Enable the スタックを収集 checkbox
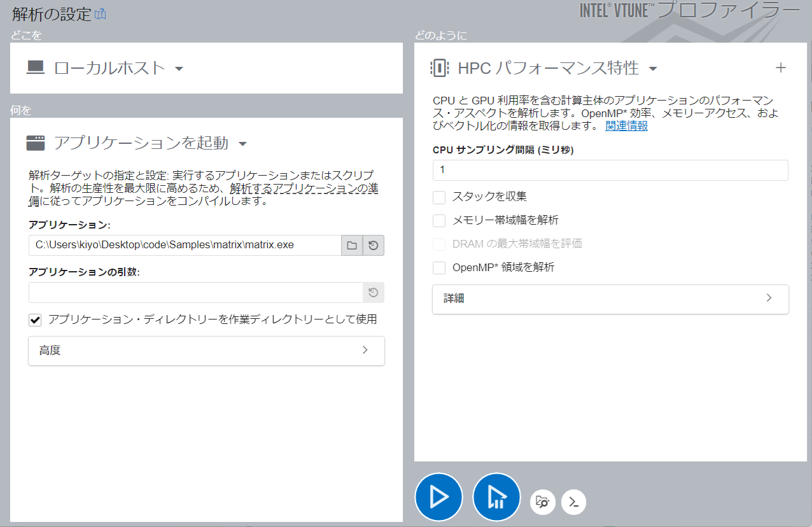The width and height of the screenshot is (812, 527). 439,197
